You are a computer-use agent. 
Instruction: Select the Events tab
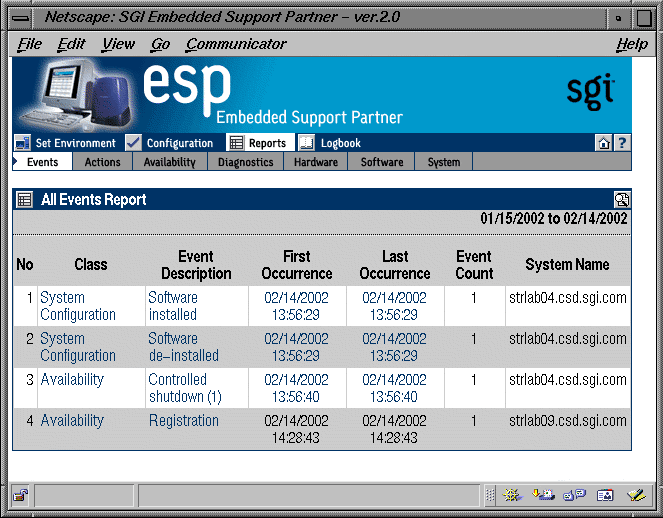pyautogui.click(x=42, y=162)
